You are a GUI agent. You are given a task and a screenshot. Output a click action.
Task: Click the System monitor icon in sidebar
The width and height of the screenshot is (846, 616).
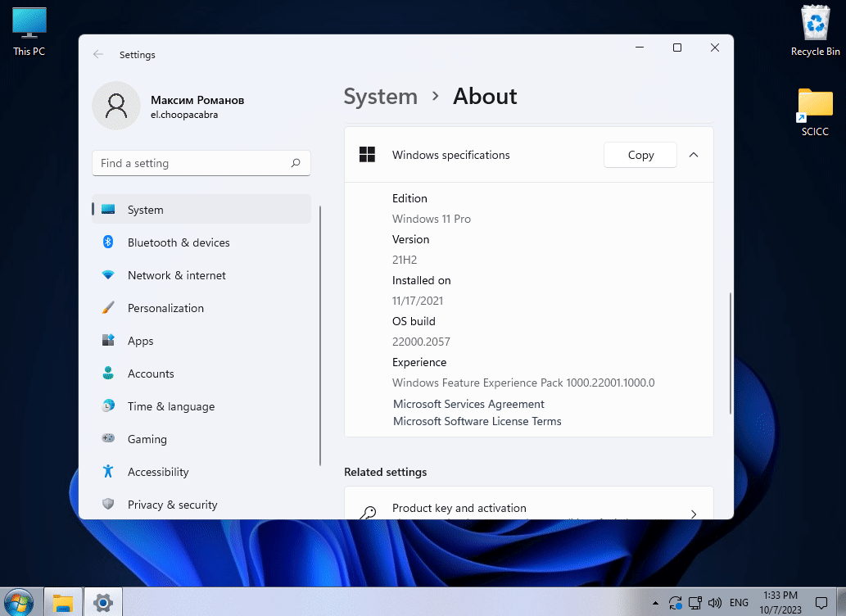click(x=108, y=210)
